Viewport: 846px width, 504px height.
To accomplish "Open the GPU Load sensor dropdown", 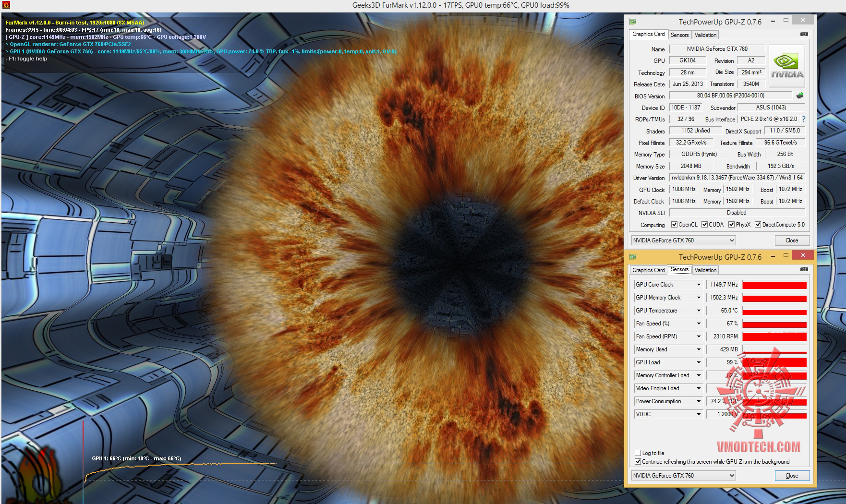I will pos(699,362).
